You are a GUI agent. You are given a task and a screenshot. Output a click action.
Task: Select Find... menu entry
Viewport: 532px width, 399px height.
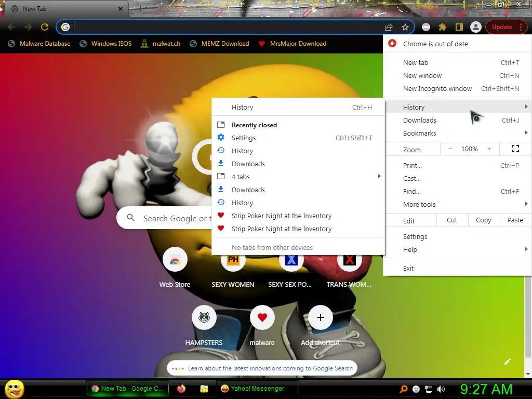click(x=457, y=191)
